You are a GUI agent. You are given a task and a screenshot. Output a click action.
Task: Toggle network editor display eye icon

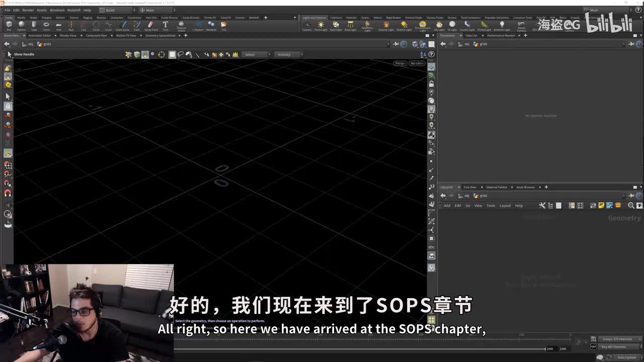pyautogui.click(x=639, y=206)
